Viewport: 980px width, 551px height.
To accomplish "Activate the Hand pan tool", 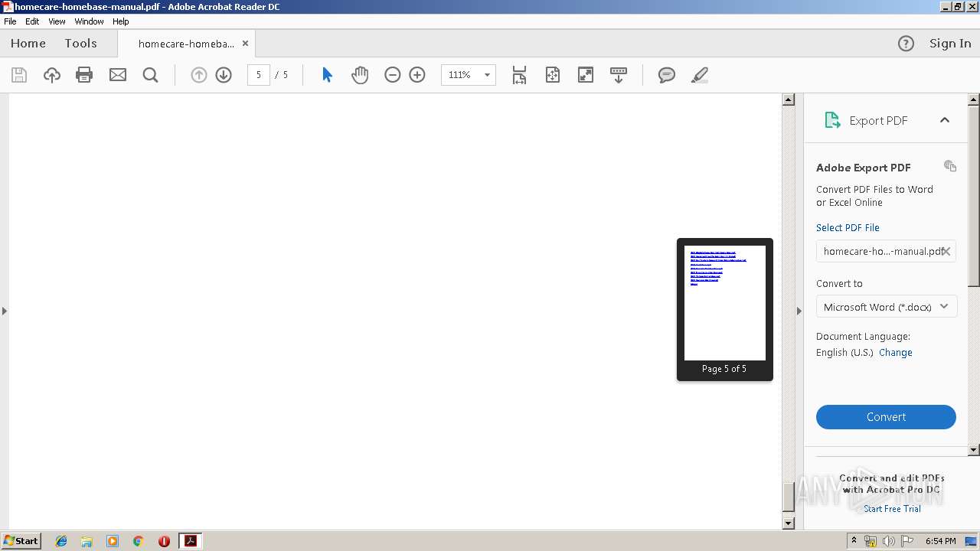I will (360, 75).
